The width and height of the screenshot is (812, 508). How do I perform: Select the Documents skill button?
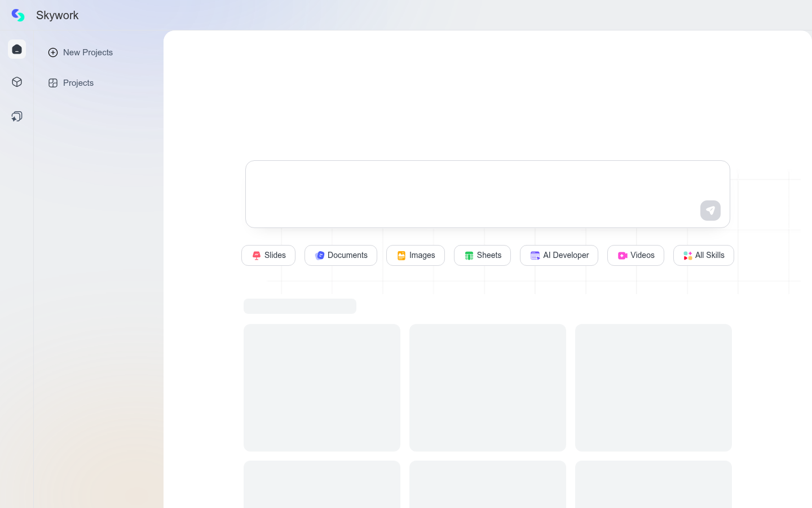click(x=341, y=255)
